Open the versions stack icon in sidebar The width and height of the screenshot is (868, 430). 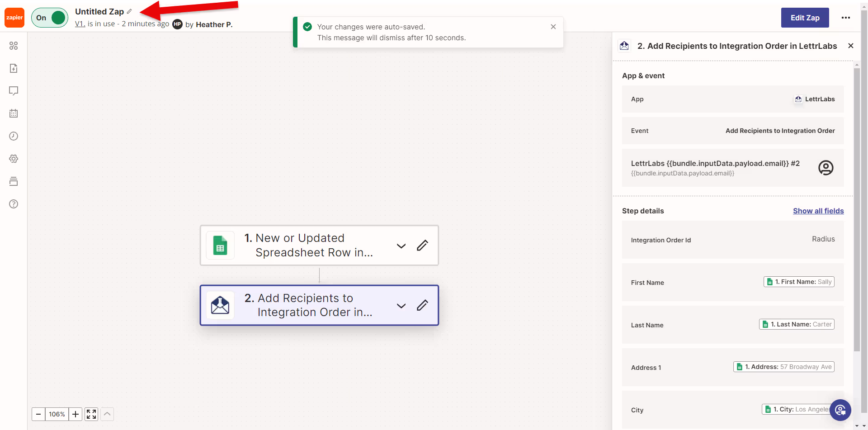(14, 181)
